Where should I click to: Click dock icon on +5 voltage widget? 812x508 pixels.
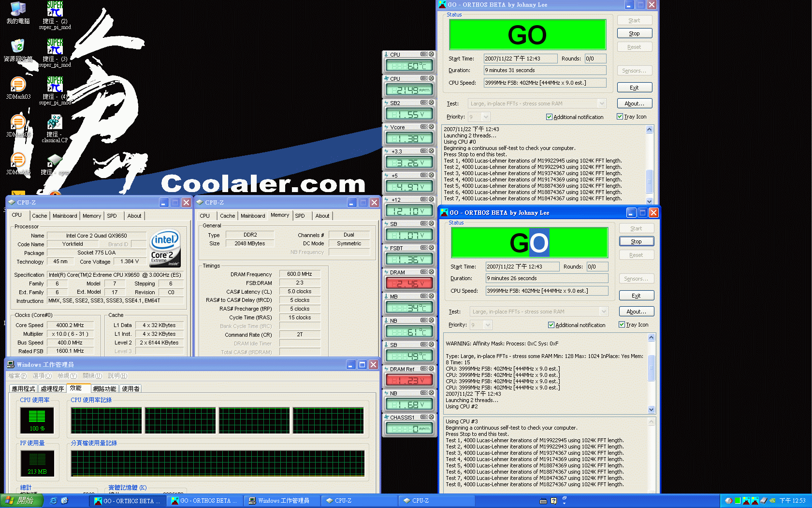(x=424, y=175)
